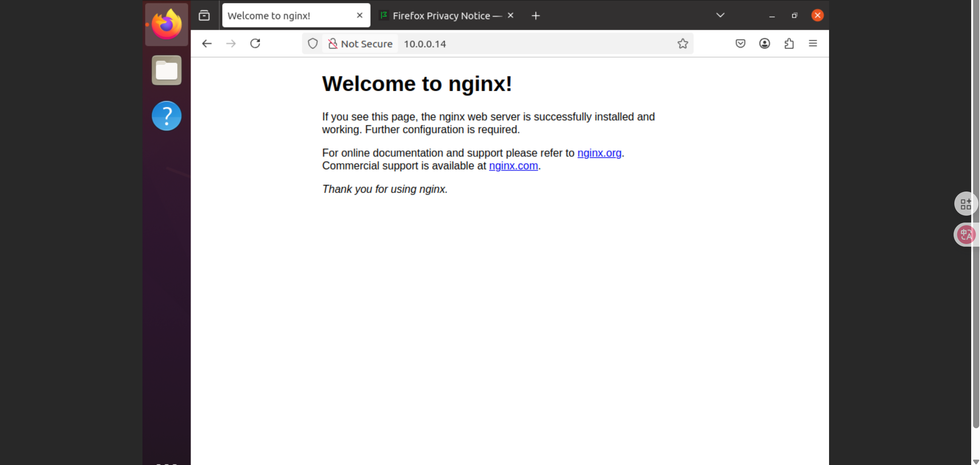Open the Extensions panel
Image resolution: width=980 pixels, height=465 pixels.
click(x=789, y=44)
